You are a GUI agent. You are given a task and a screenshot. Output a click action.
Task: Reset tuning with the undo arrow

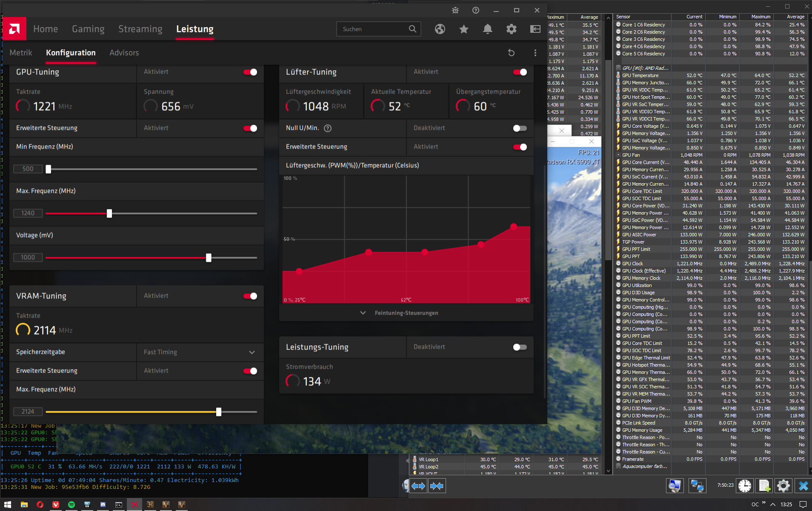point(512,53)
